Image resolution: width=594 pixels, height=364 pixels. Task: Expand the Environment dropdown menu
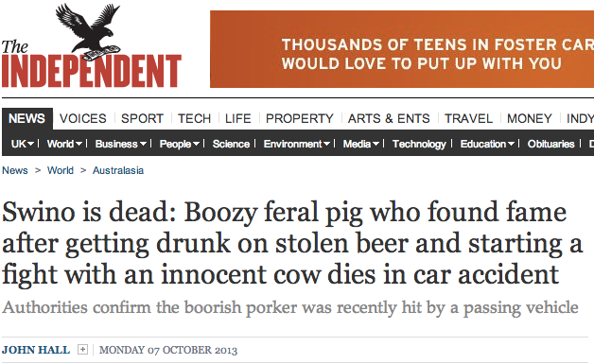click(326, 144)
